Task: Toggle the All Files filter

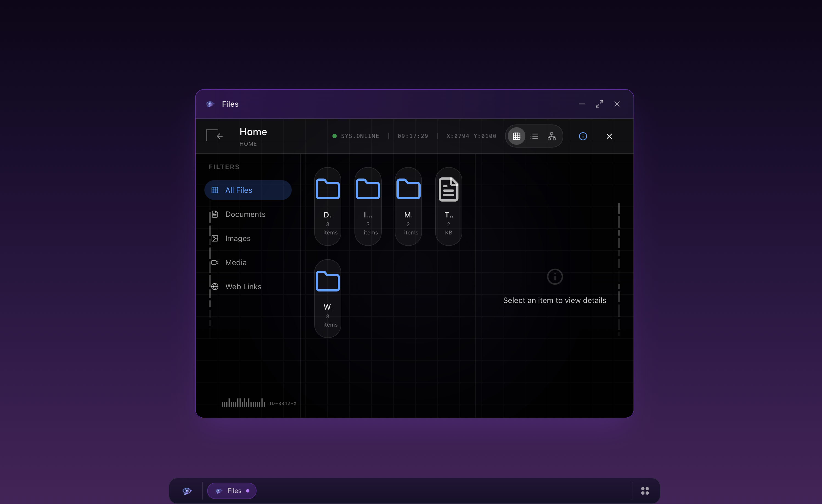Action: tap(248, 190)
